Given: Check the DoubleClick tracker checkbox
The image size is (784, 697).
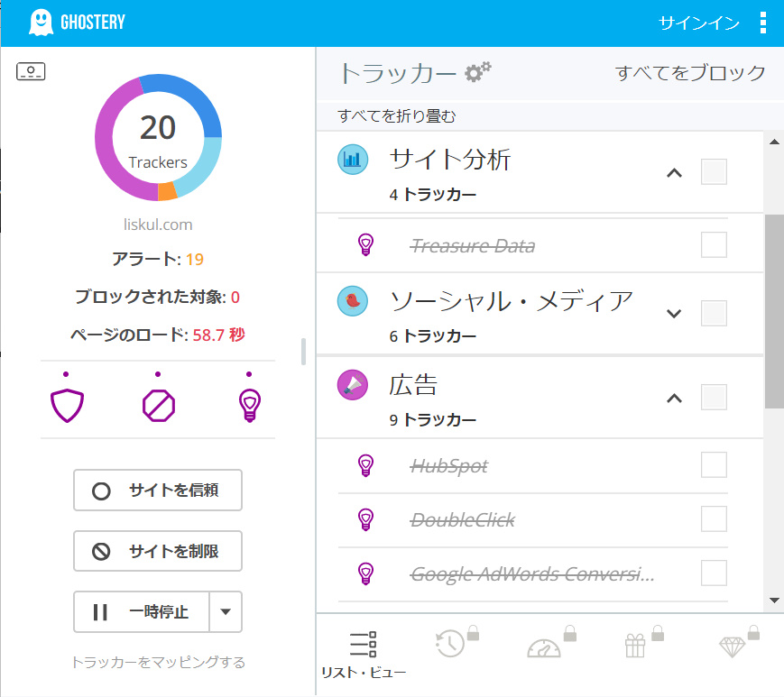Looking at the screenshot, I should (714, 518).
